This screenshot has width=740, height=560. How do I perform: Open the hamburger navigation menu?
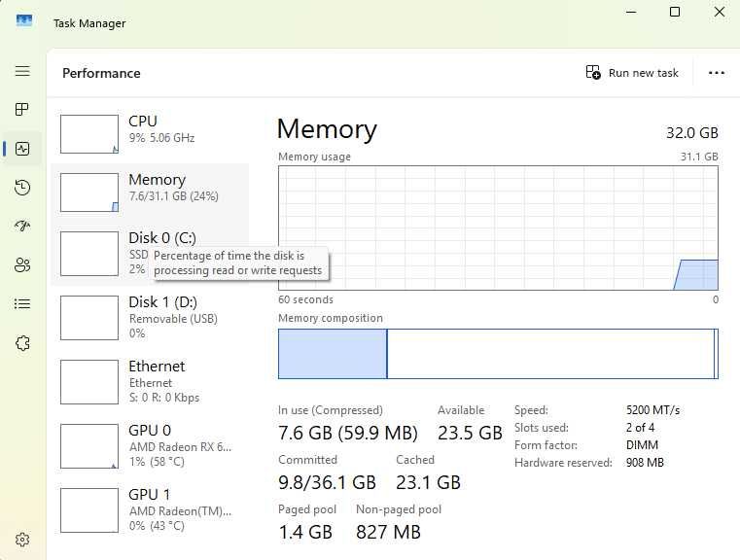(22, 71)
